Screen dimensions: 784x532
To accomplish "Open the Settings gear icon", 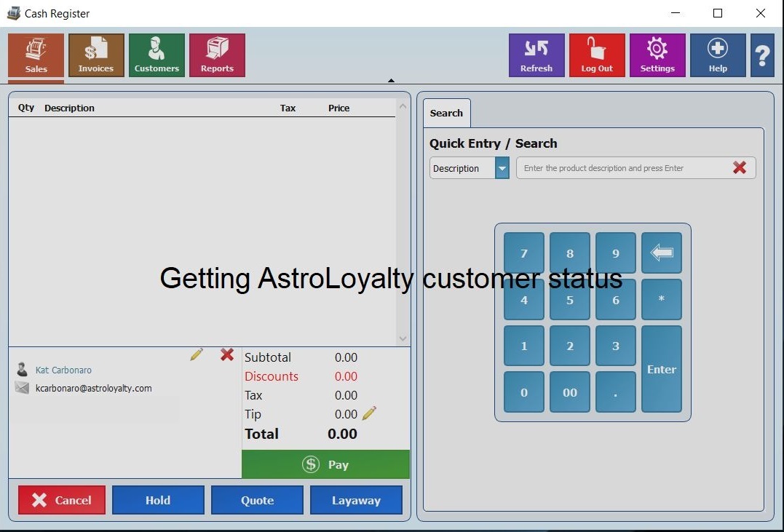I will 657,55.
